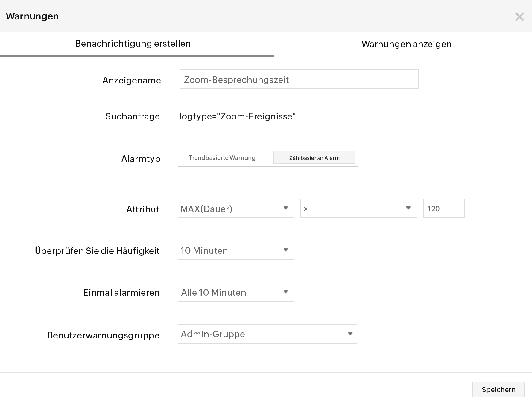Click the threshold value 120 field

(x=444, y=208)
